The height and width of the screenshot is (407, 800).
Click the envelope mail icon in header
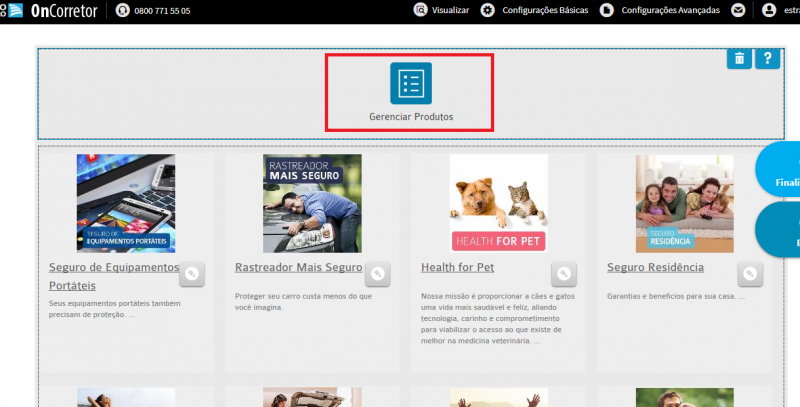click(738, 10)
